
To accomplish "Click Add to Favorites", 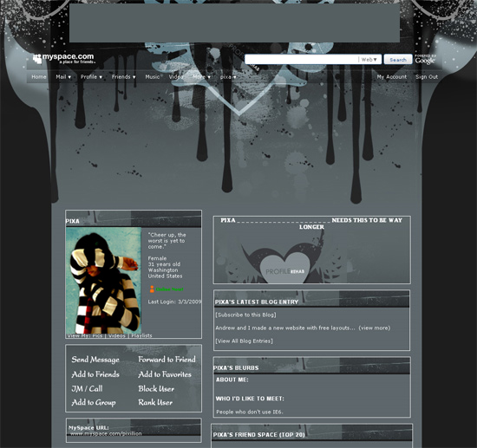I will point(165,374).
